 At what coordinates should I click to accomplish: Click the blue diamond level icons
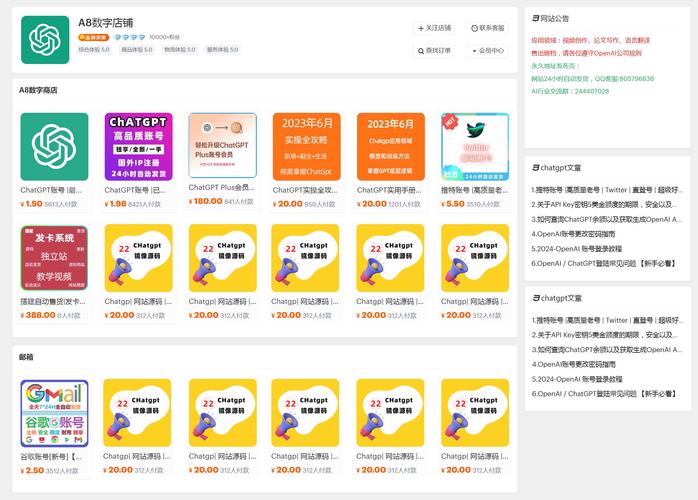tap(129, 36)
